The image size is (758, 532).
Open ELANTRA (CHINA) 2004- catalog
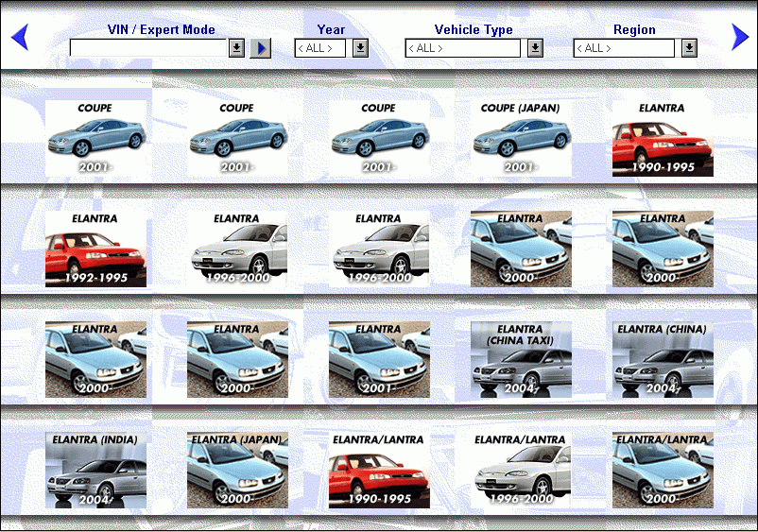pos(663,359)
